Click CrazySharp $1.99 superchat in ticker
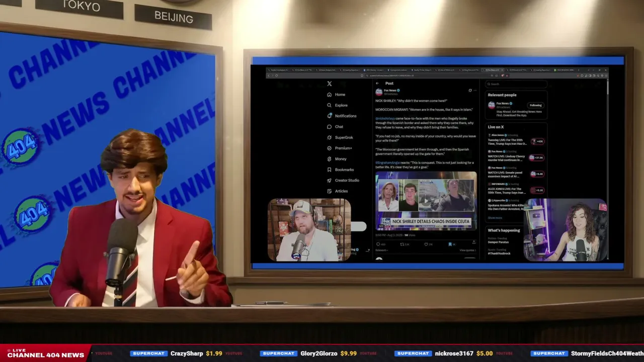644x362 pixels. pyautogui.click(x=176, y=353)
